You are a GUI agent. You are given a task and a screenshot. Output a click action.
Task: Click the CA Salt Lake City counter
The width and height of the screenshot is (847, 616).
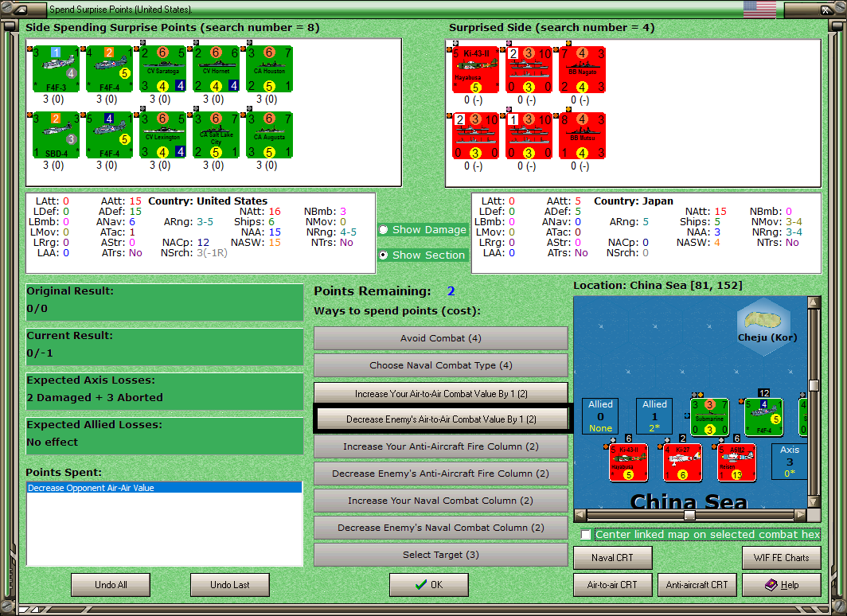coord(216,135)
